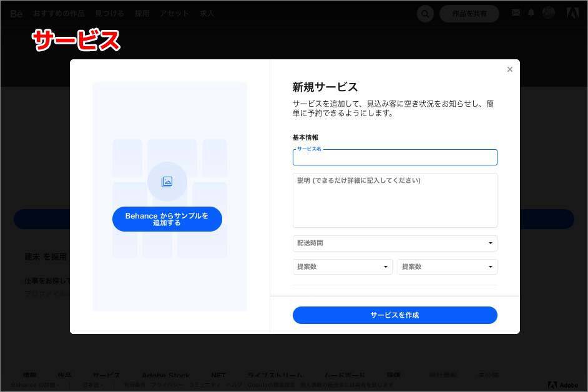Click the 作品を共有 button in header
Viewport: 588px width, 392px height.
pos(469,14)
